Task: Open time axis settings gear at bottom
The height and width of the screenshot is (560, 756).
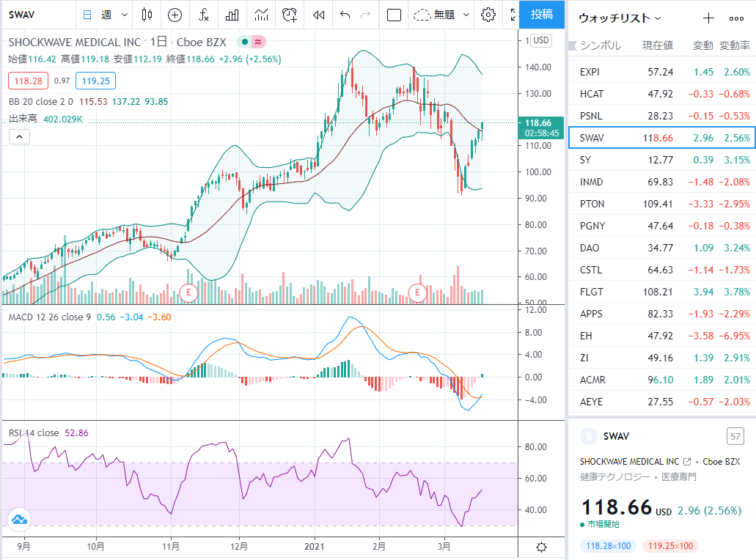Action: click(x=541, y=547)
